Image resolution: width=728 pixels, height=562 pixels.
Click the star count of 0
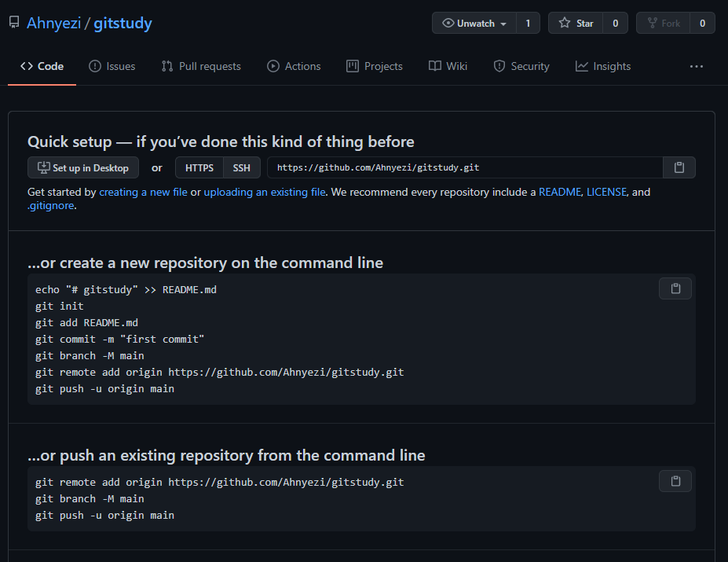coord(615,24)
